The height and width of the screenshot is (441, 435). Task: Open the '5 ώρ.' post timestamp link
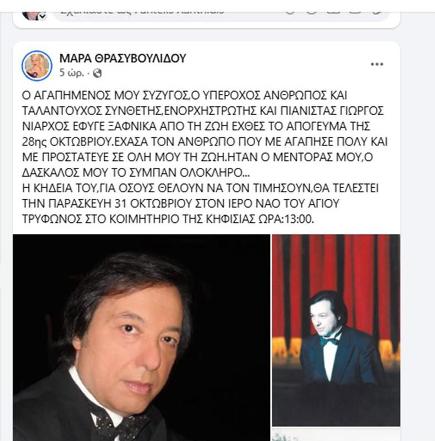(72, 73)
